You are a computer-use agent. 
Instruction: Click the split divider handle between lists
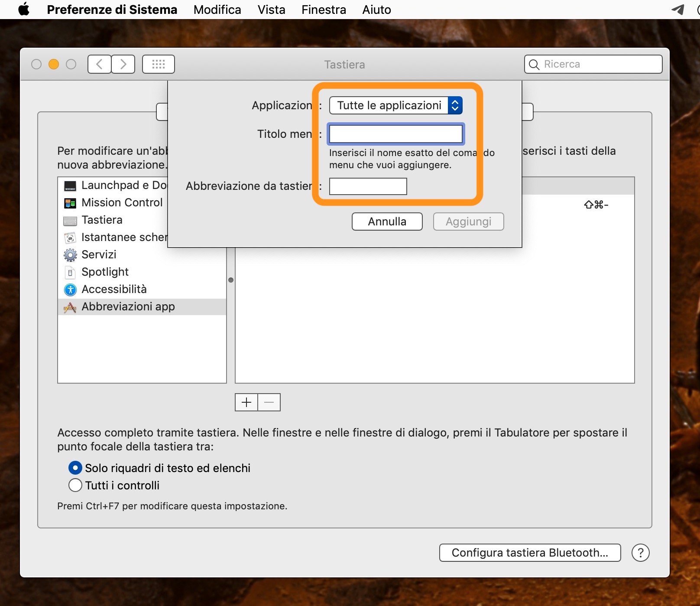(x=231, y=280)
